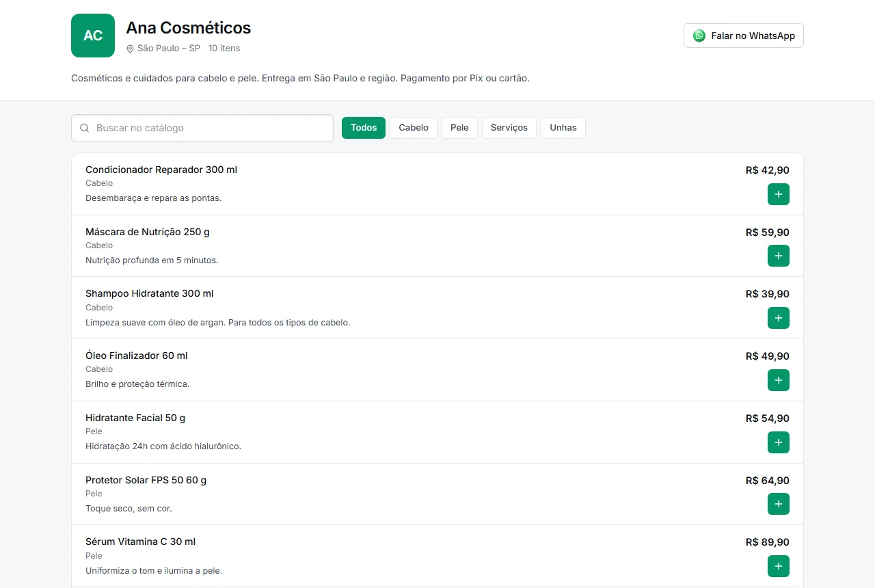
Task: Click the price R$ 49,90
Action: 768,356
